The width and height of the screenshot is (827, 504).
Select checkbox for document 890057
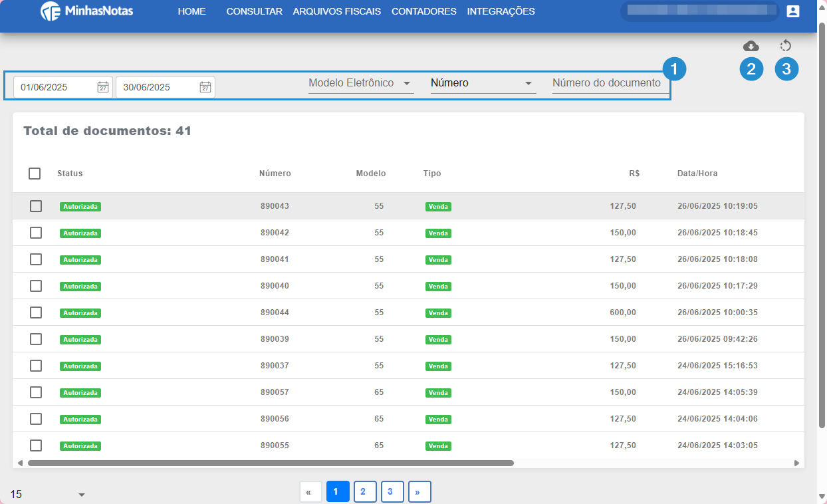36,392
